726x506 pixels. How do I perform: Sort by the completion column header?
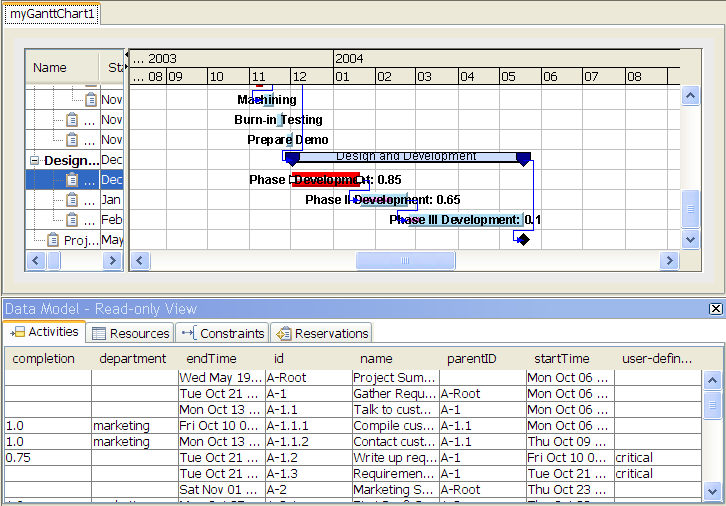[43, 358]
